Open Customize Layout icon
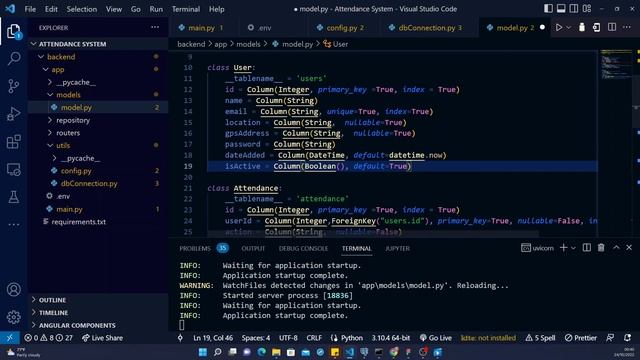 (x=587, y=9)
